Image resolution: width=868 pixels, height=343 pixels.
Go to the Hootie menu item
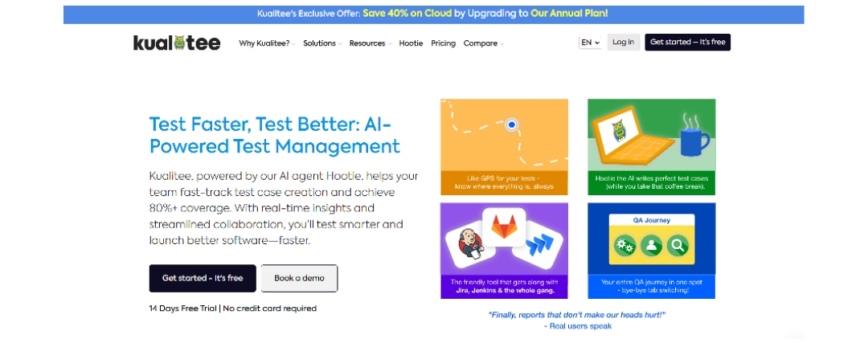tap(411, 43)
